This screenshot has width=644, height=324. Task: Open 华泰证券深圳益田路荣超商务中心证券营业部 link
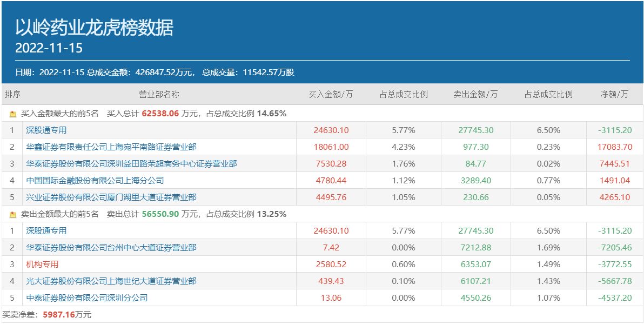[x=131, y=164]
